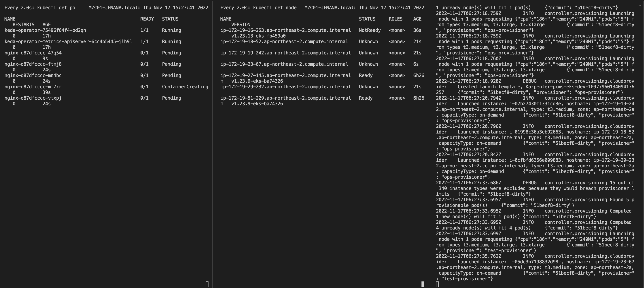The image size is (644, 288).
Task: Click the ContainerCreating status text
Action: (x=185, y=87)
